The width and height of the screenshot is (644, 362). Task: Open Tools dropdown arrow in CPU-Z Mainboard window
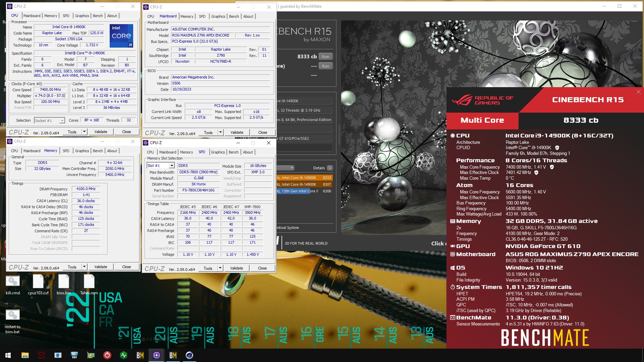221,133
